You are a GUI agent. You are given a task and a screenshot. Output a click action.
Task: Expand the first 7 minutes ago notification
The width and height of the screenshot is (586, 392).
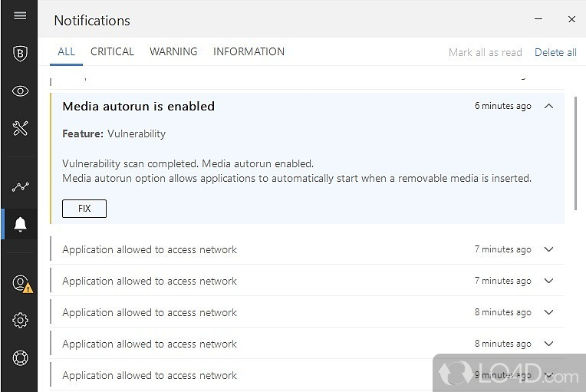tap(548, 249)
